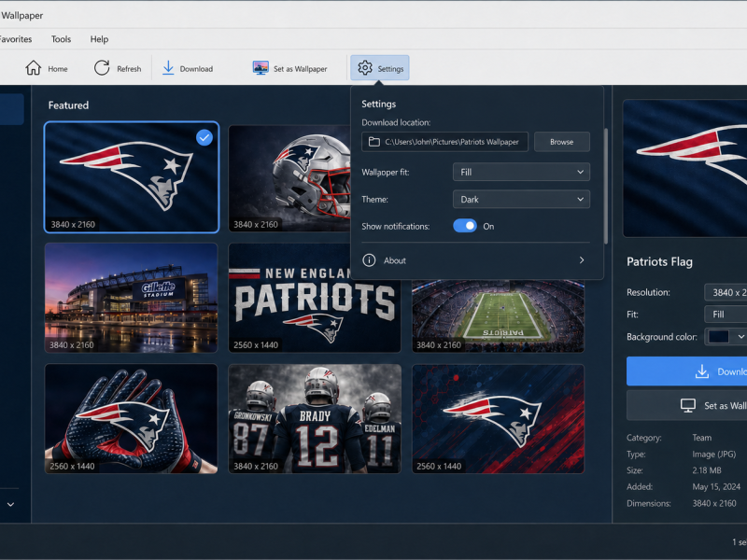Select the red and blue abstract logo thumbnail
The width and height of the screenshot is (747, 560).
click(x=498, y=418)
